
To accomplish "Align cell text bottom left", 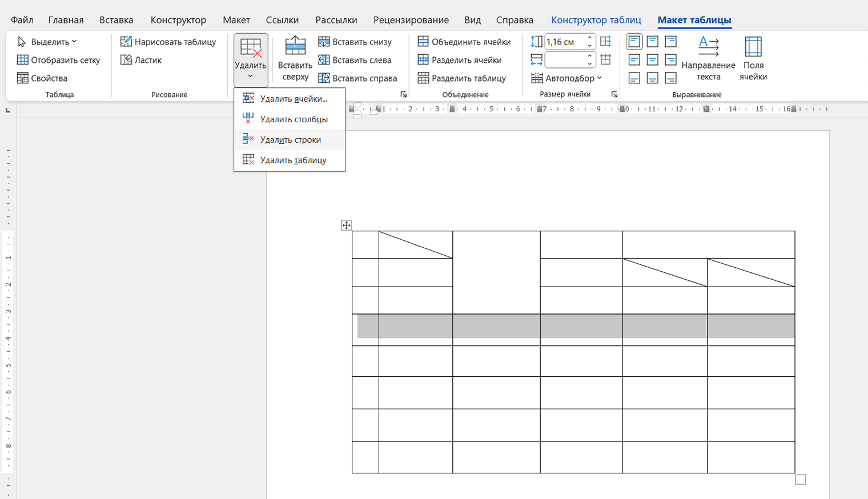I will (634, 78).
